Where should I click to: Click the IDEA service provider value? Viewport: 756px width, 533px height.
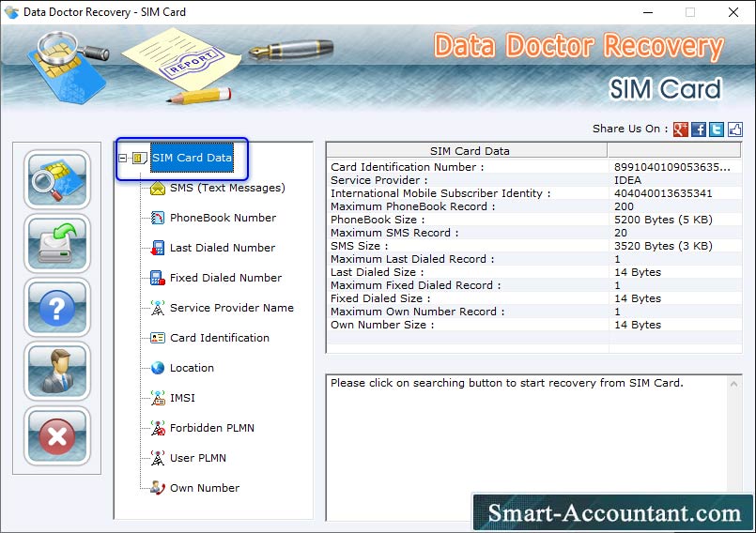(627, 180)
